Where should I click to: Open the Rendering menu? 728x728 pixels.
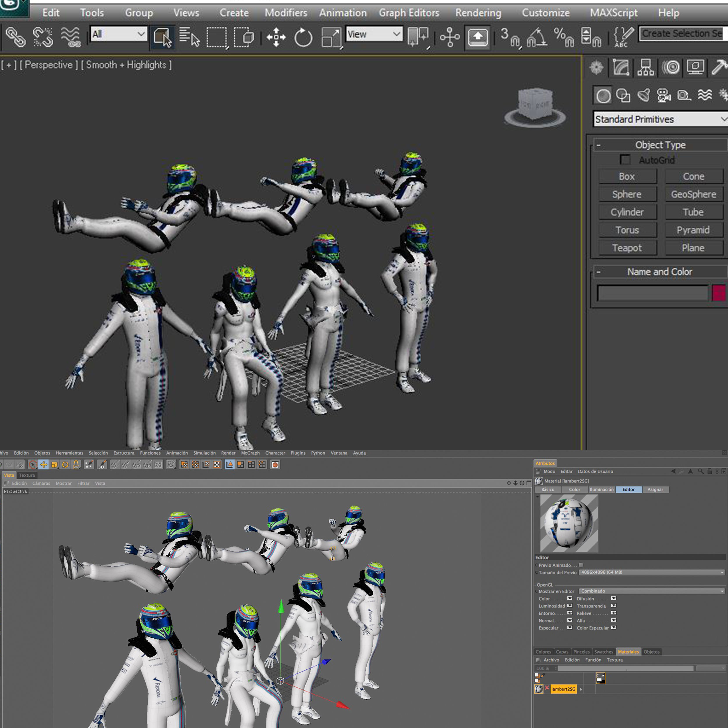coord(478,13)
